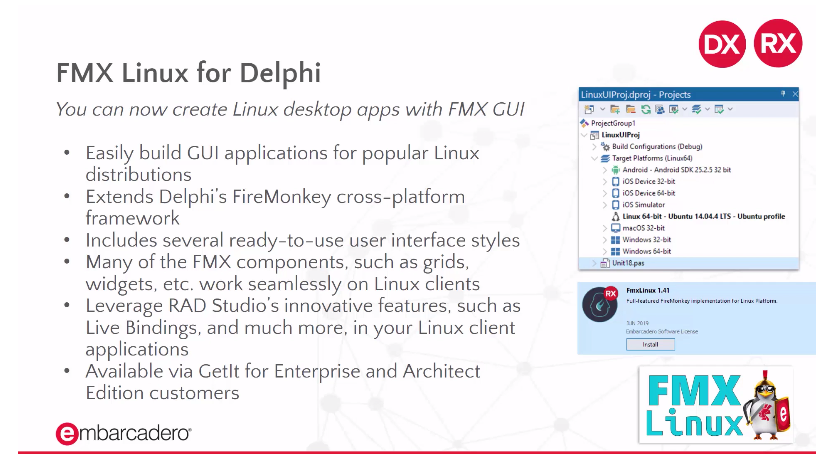
Task: Expand the Windows 64-bit node
Action: pyautogui.click(x=605, y=251)
